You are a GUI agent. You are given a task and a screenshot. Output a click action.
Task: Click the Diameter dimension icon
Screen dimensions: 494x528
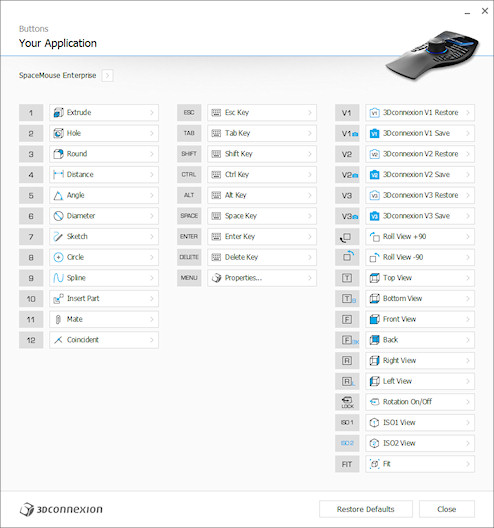pos(58,216)
